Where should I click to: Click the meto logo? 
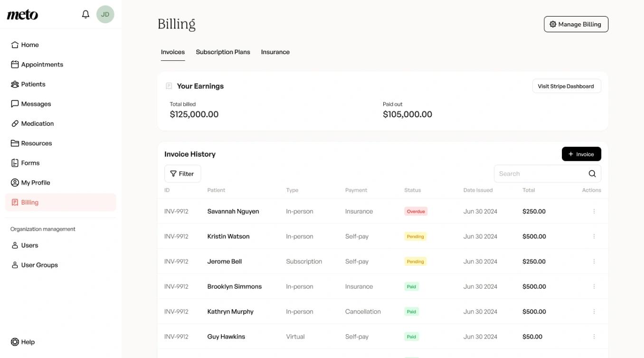pyautogui.click(x=21, y=14)
